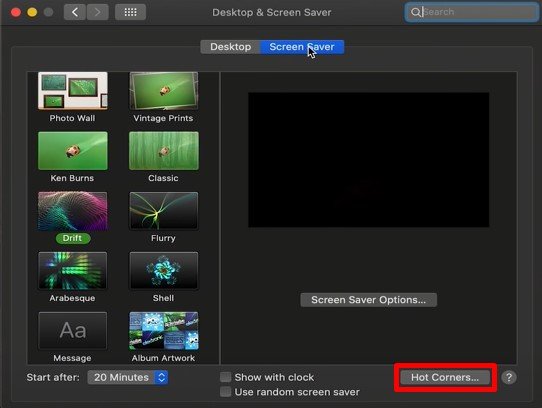The image size is (542, 408).
Task: Toggle Use random screen saver checkbox
Action: tap(226, 392)
